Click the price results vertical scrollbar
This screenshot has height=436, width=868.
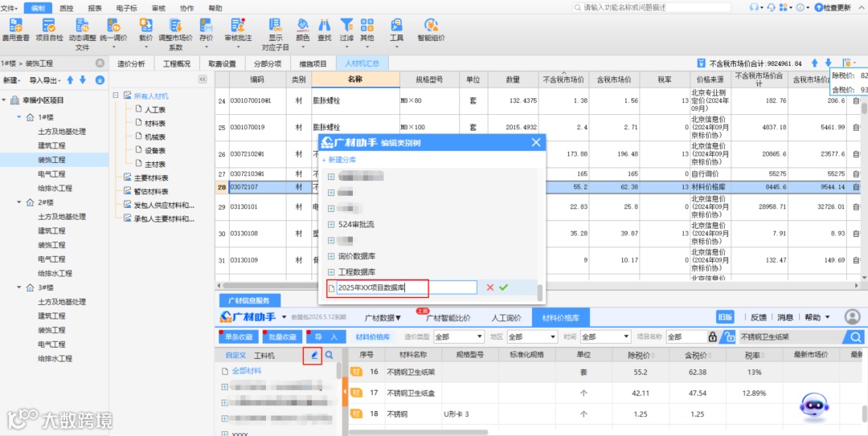(864, 413)
